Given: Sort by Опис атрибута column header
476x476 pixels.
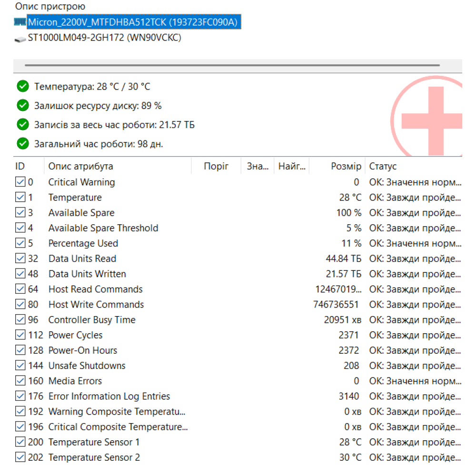Looking at the screenshot, I should click(81, 166).
